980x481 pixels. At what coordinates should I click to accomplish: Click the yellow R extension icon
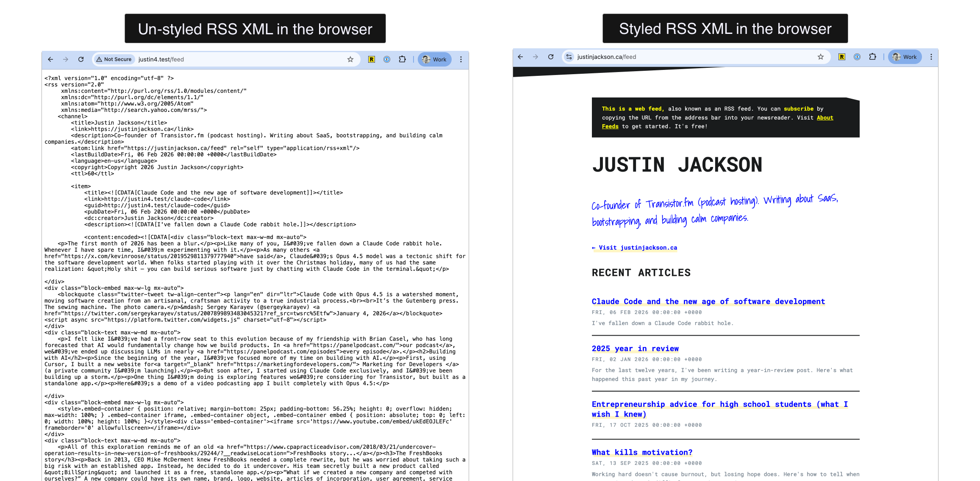click(x=372, y=59)
